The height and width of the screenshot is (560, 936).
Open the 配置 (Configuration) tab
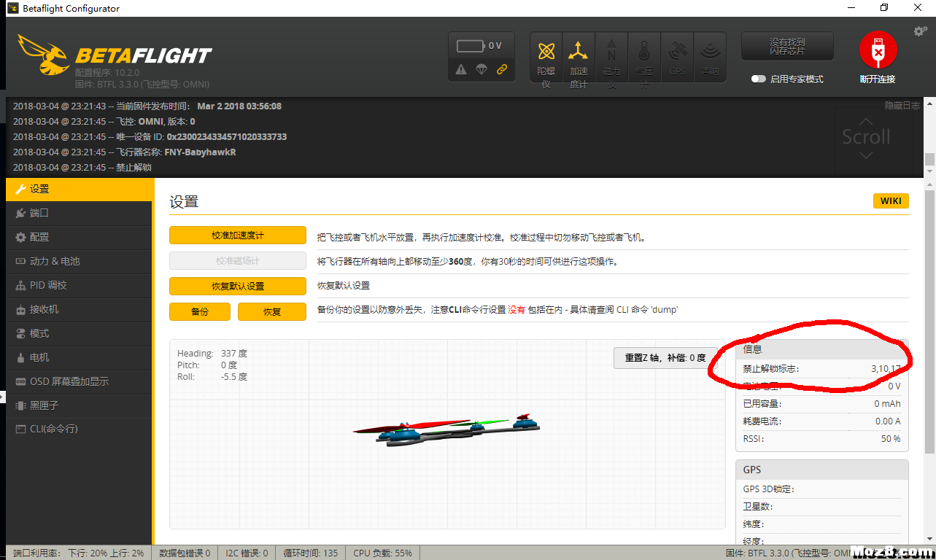[80, 237]
